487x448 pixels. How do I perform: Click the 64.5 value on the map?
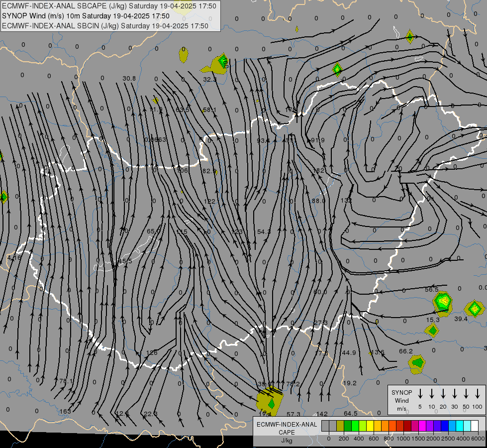click(x=351, y=414)
